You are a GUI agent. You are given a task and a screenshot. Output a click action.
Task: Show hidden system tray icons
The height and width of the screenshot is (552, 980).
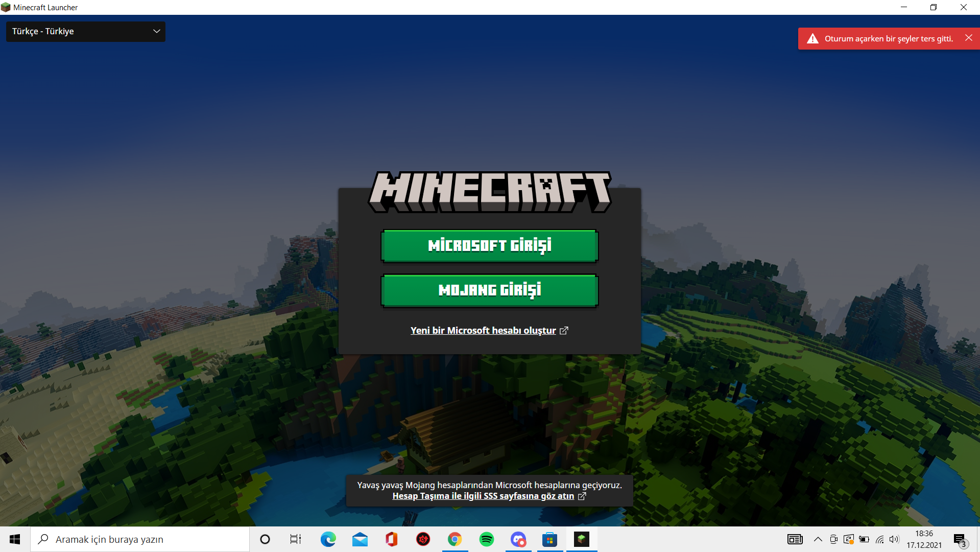click(818, 539)
